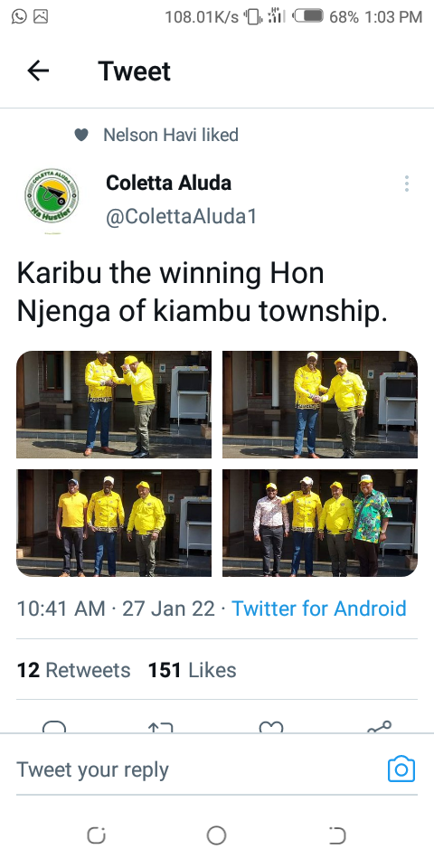Open the three-dot tweet options menu
Viewport: 434px width, 868px height.
[x=406, y=184]
